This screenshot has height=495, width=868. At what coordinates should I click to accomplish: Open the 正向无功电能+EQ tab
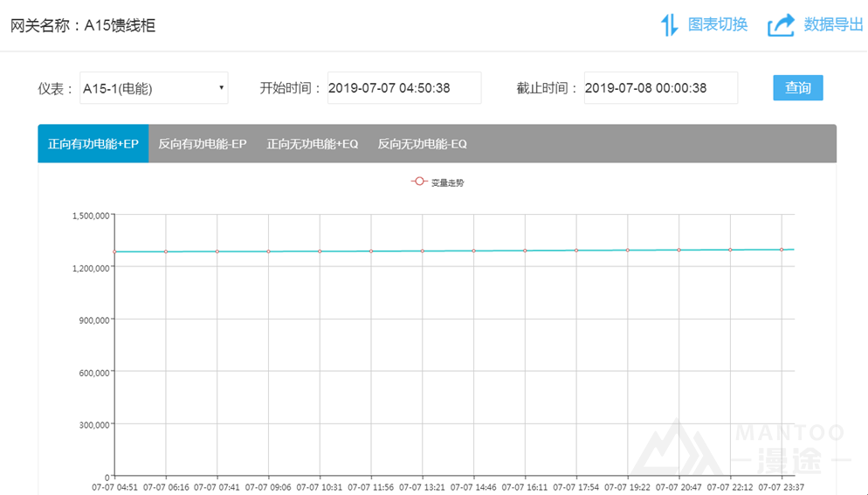click(x=313, y=144)
